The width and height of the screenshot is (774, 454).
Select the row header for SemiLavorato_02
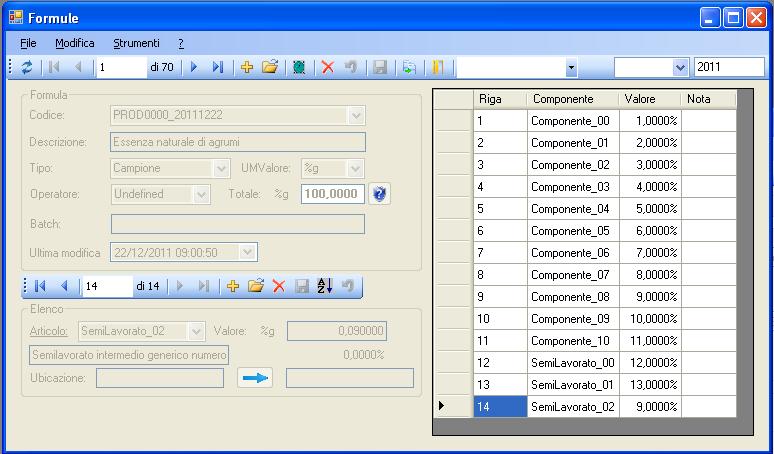(x=454, y=406)
